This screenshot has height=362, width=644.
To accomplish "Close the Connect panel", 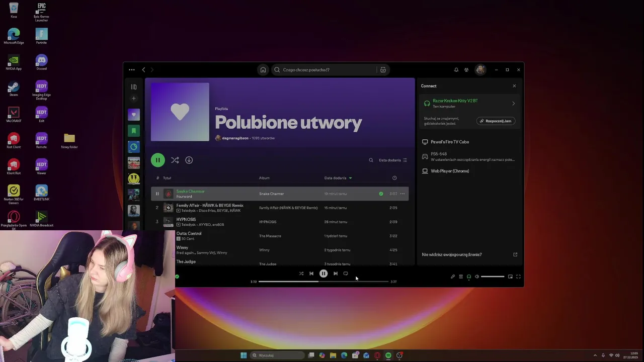I will 514,86.
